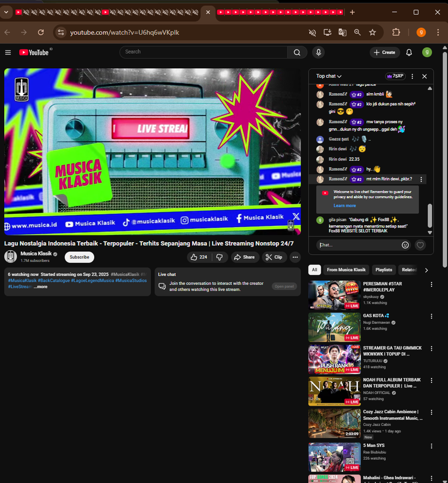The width and height of the screenshot is (448, 483).
Task: Follow the Learn more chat link
Action: click(345, 205)
